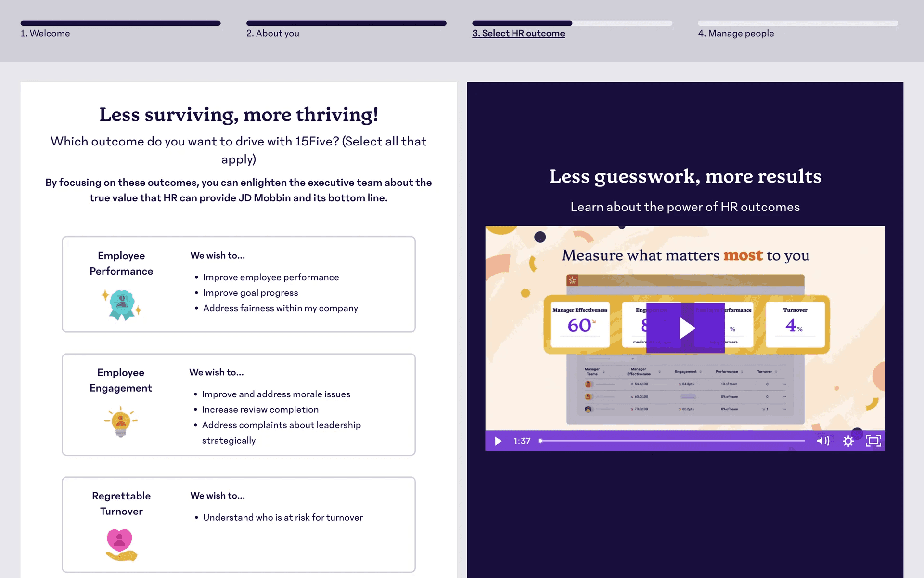Viewport: 924px width, 578px height.
Task: Mute the video with the volume icon
Action: [x=823, y=441]
